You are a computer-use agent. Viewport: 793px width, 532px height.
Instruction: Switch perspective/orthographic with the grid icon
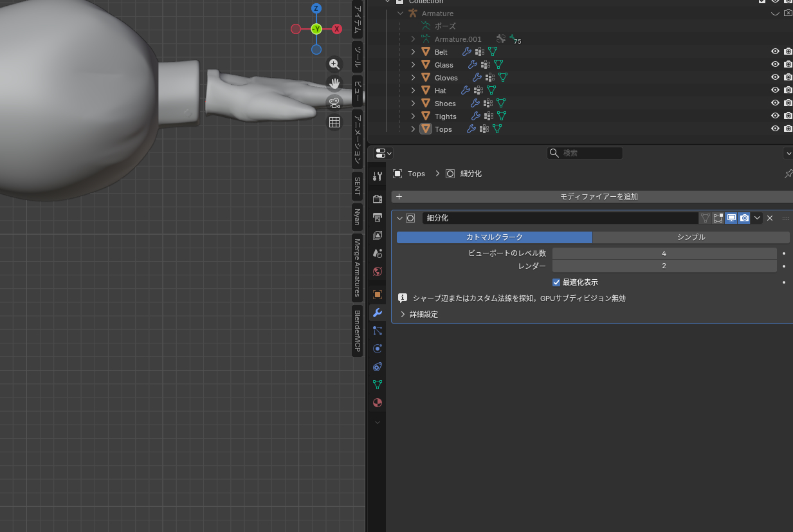tap(334, 122)
